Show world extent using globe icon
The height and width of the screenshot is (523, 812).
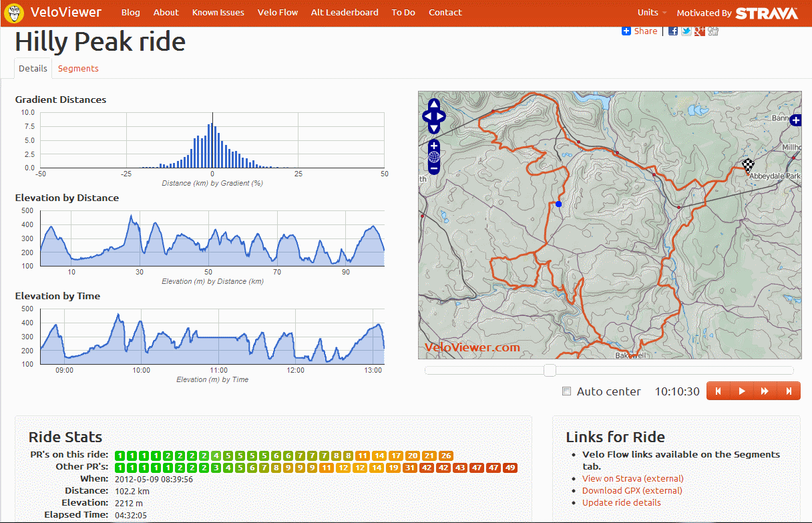pos(434,158)
